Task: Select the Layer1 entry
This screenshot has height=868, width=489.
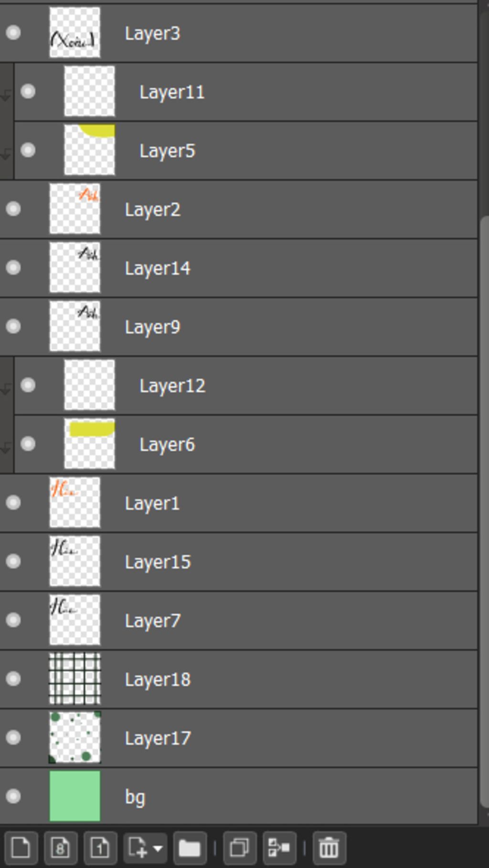Action: (239, 503)
